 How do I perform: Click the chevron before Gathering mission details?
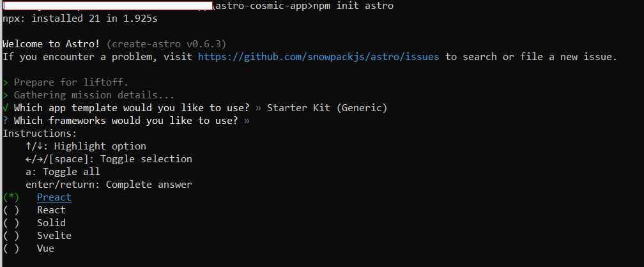coord(5,95)
